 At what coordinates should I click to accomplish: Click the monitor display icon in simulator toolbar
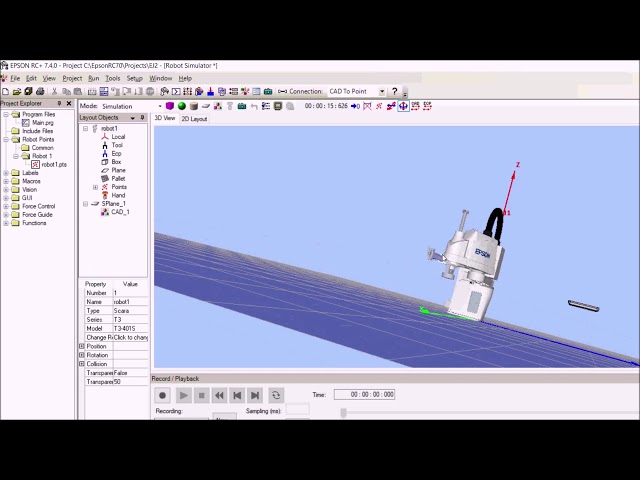click(278, 106)
